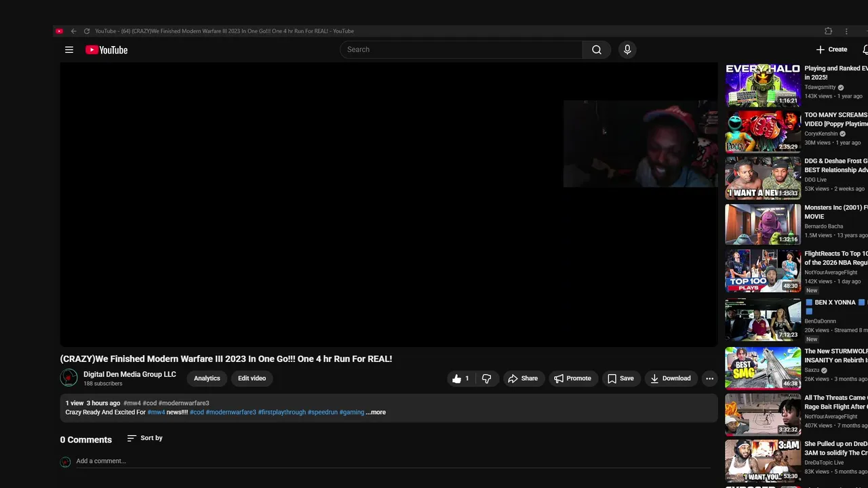This screenshot has width=868, height=488.
Task: Promote this video
Action: pos(572,378)
